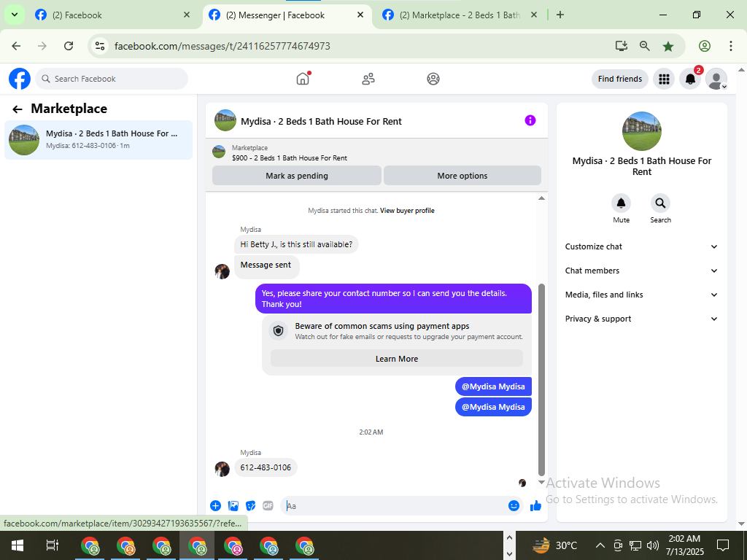Click the bookmark star icon
This screenshot has width=747, height=560.
tap(668, 46)
